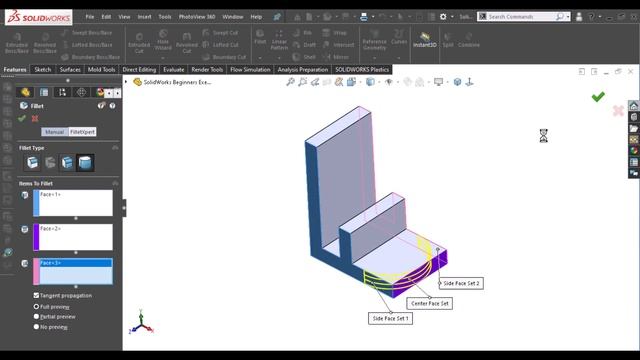Viewport: 640px width, 360px height.
Task: Switch to the Evaluate tab
Action: 173,69
